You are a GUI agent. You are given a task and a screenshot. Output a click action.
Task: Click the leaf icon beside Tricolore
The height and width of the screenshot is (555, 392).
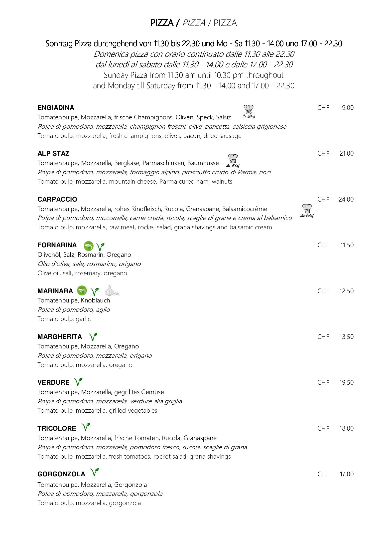coord(86,427)
